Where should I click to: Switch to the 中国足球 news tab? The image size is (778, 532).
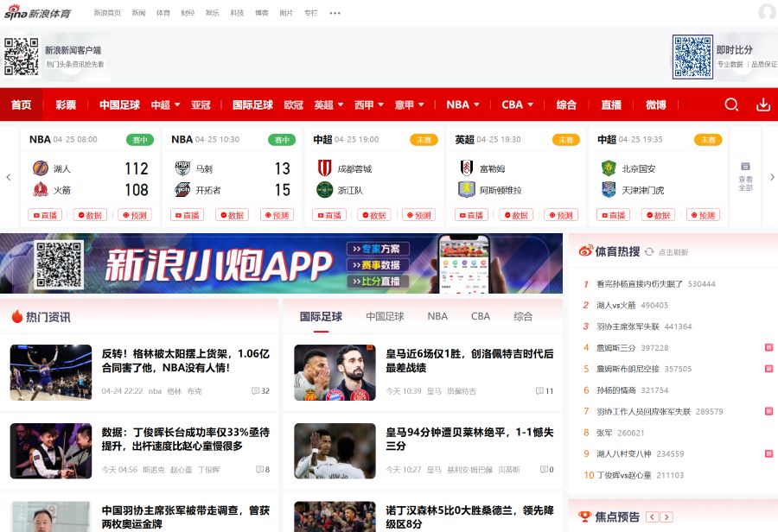(385, 316)
